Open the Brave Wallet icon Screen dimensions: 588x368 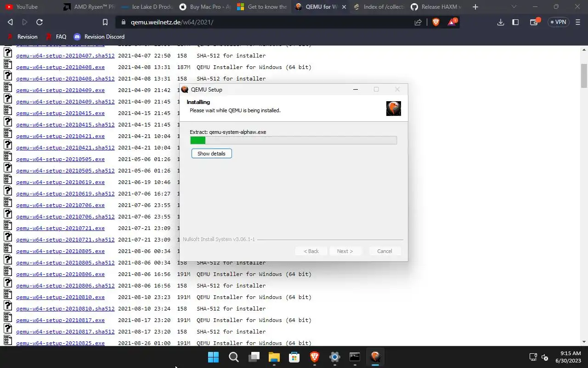pos(534,22)
